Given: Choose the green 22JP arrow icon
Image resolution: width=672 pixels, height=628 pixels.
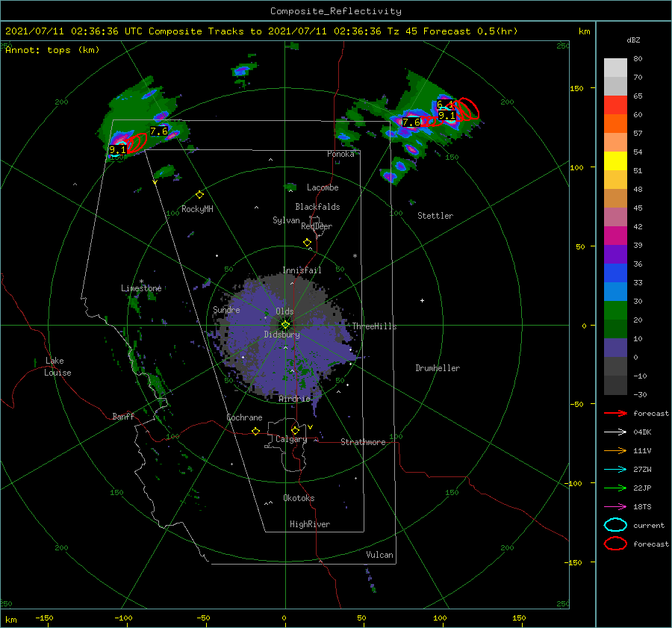Looking at the screenshot, I should point(615,488).
